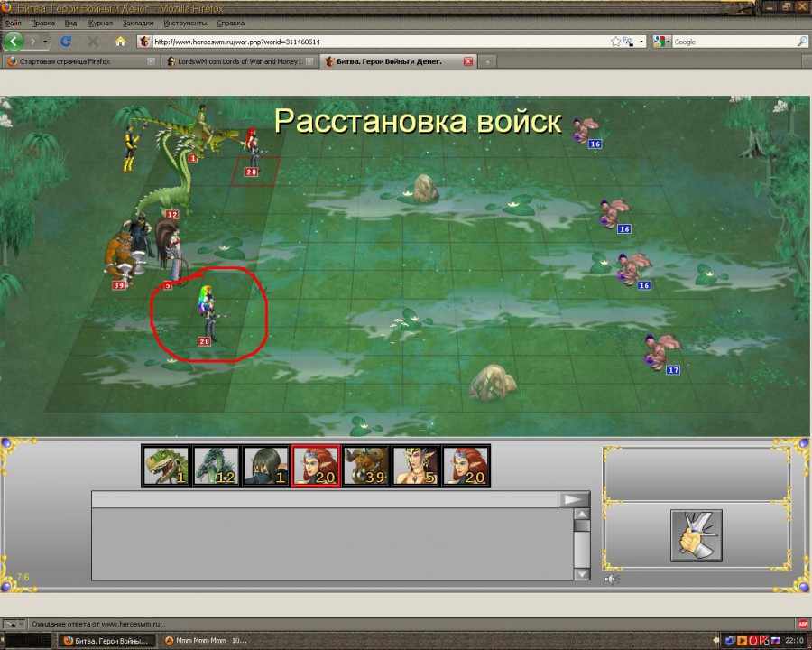This screenshot has width=812, height=650.
Task: Click the URL address bar
Action: [381, 42]
